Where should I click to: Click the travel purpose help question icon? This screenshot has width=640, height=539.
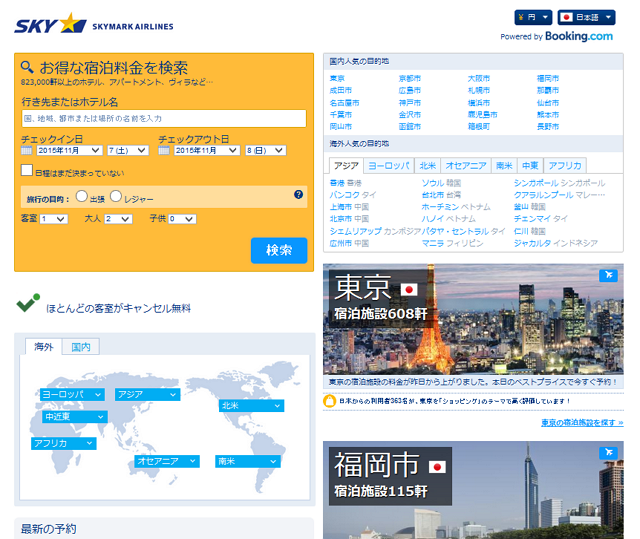pyautogui.click(x=298, y=195)
